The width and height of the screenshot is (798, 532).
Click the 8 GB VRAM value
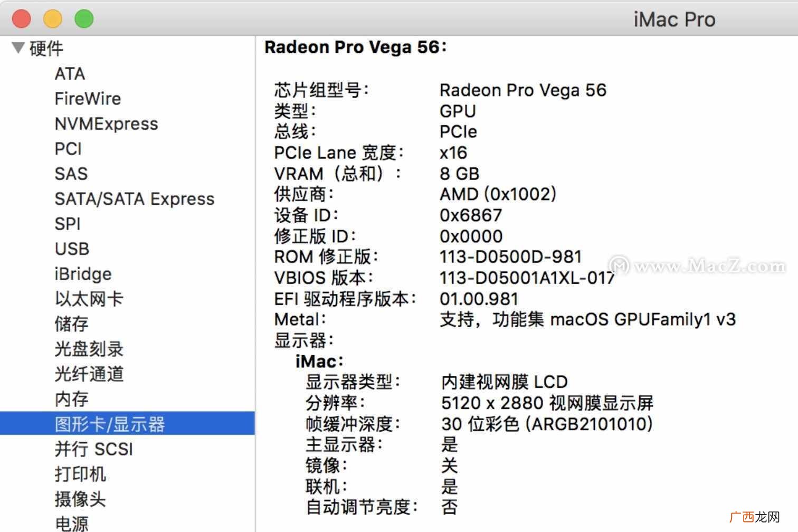click(459, 174)
